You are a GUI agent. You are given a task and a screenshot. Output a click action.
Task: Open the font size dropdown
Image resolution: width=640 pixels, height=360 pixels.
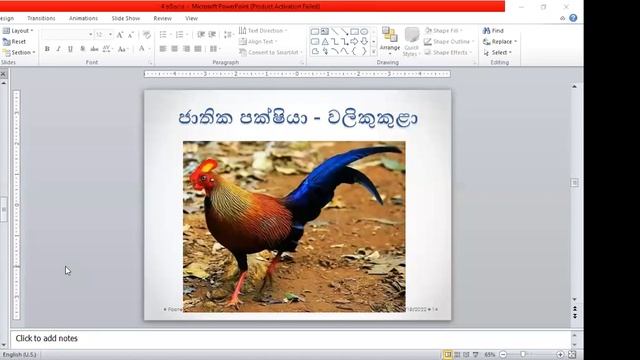(110, 35)
